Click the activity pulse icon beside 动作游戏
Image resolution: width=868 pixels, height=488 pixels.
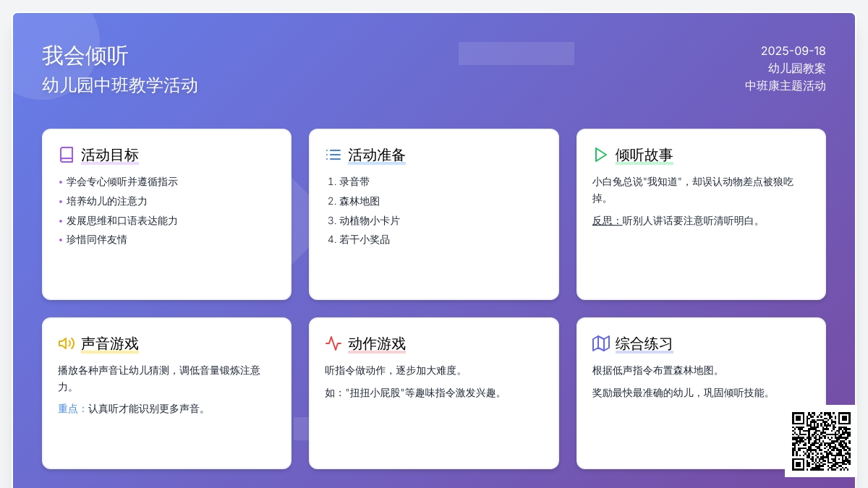point(333,343)
